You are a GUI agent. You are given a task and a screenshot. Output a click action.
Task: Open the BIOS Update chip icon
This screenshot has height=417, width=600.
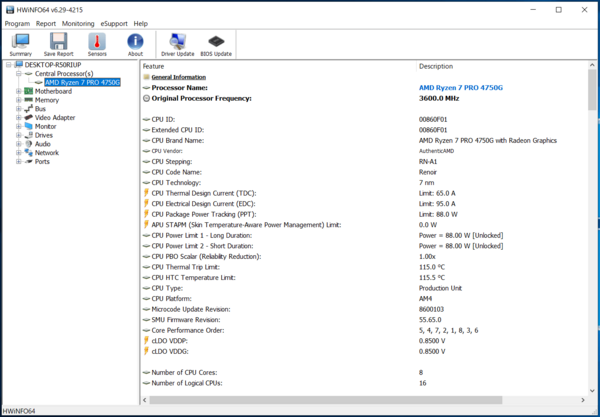(x=216, y=43)
